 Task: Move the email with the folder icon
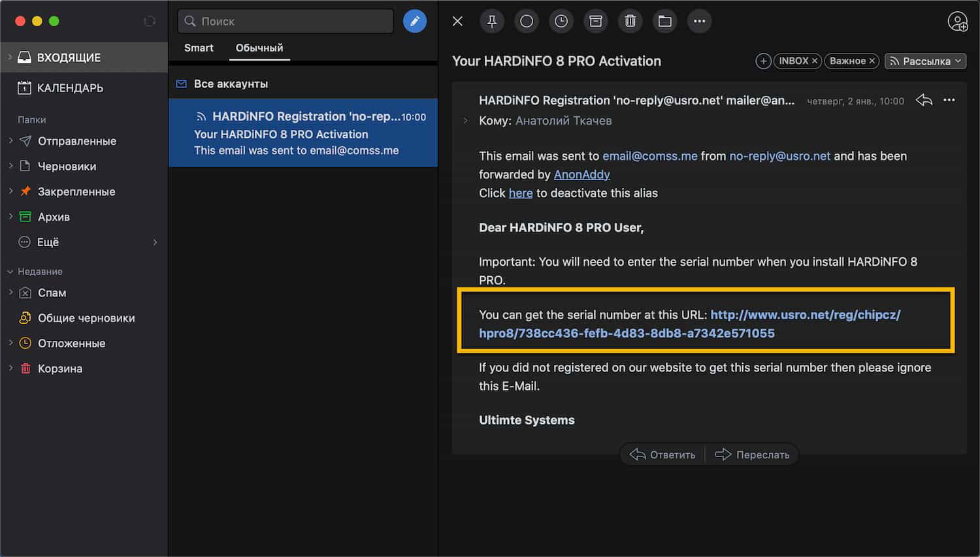point(664,21)
